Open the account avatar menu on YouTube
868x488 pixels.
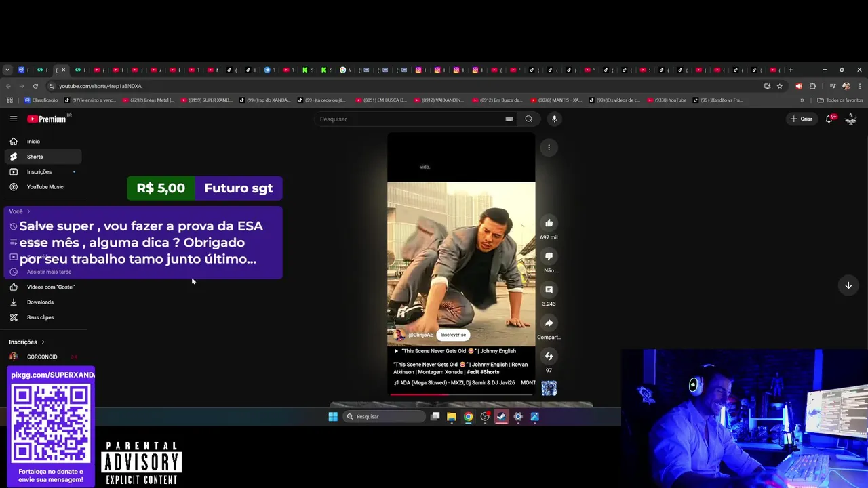pos(851,119)
